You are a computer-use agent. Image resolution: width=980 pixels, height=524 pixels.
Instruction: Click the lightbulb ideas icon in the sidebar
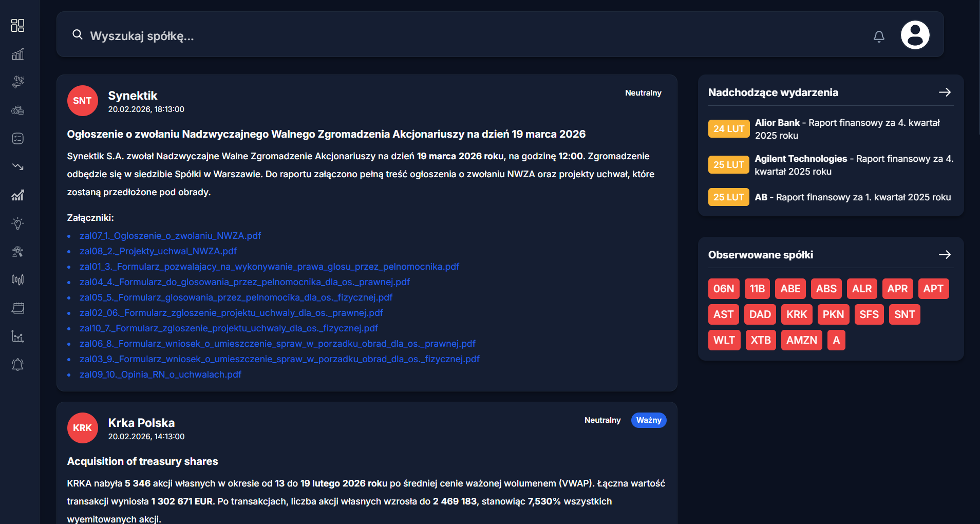(17, 223)
